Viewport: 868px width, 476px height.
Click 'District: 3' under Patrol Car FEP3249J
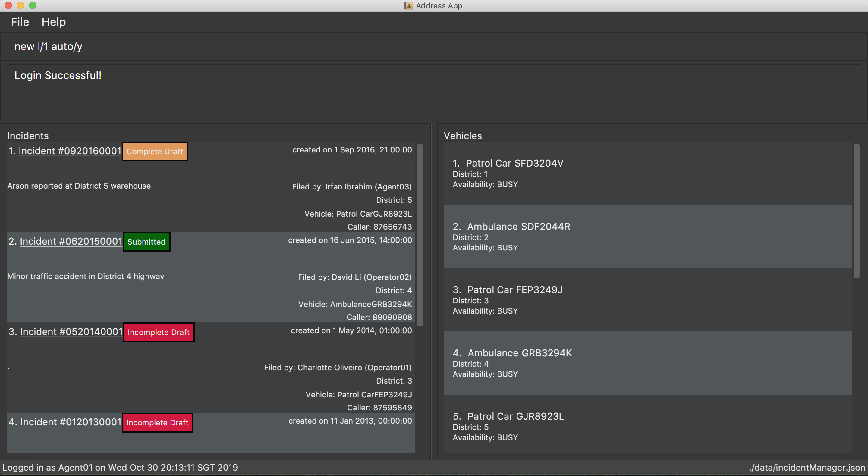click(x=470, y=300)
